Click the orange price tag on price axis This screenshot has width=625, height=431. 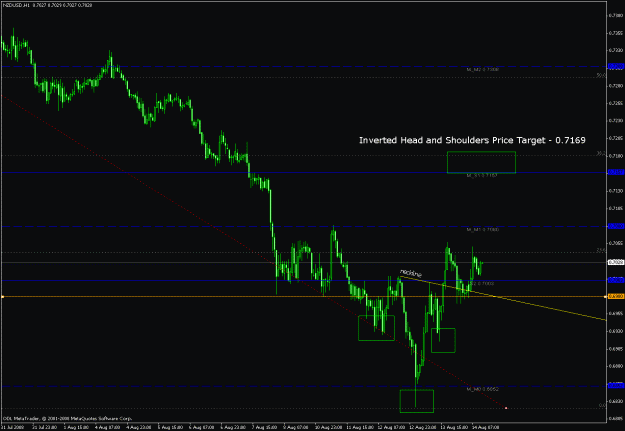coord(616,297)
